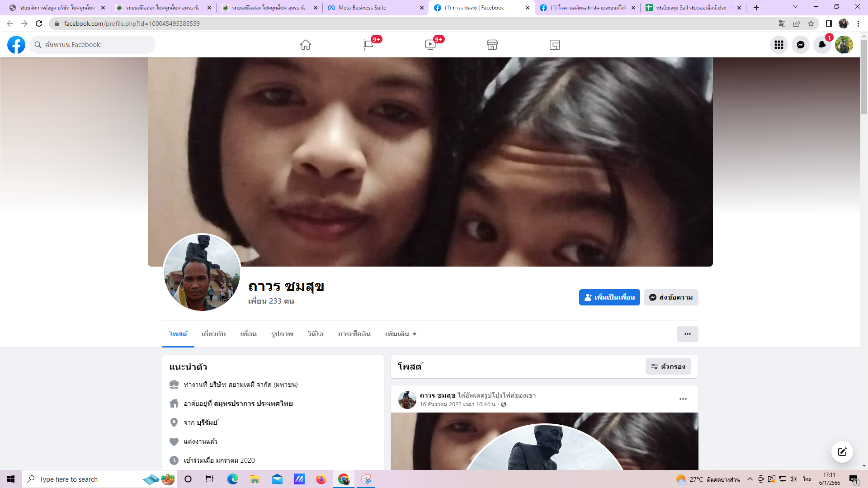Click เพิ่มเป็นเพื่อน add friend button
The height and width of the screenshot is (488, 868).
(609, 297)
